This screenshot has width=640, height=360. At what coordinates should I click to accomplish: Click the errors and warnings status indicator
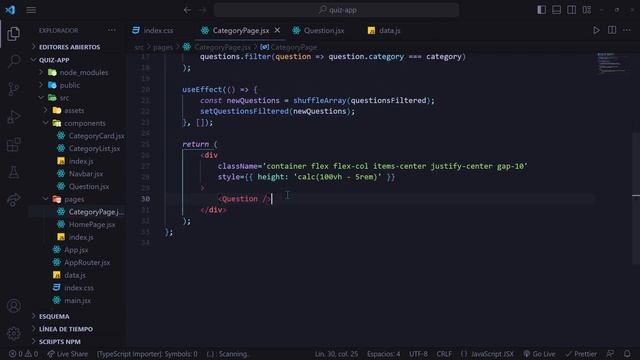click(x=23, y=354)
